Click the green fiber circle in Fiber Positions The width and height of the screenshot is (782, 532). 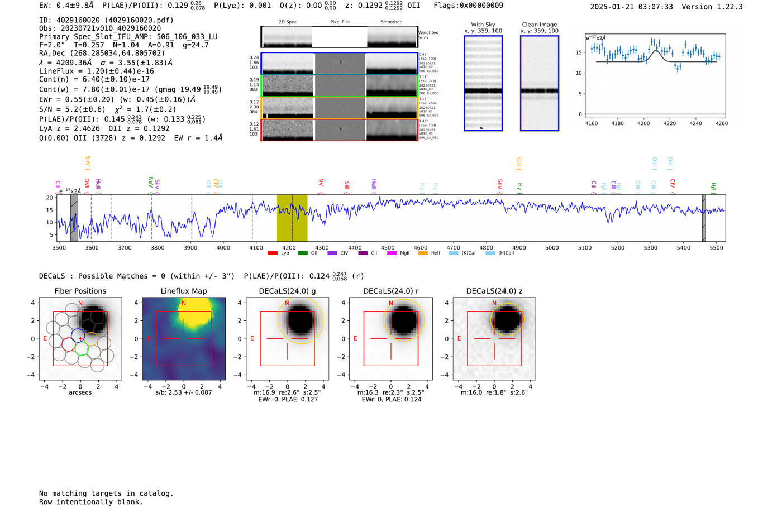click(82, 349)
